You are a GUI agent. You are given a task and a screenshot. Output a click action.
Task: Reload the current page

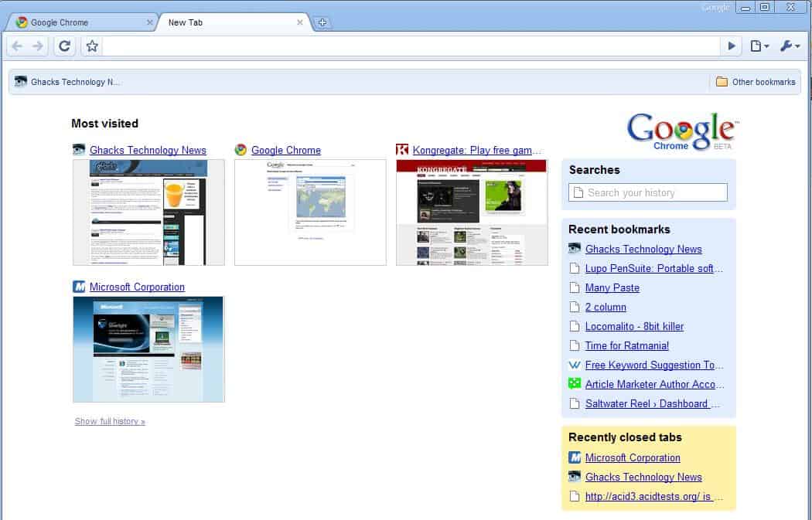coord(65,46)
